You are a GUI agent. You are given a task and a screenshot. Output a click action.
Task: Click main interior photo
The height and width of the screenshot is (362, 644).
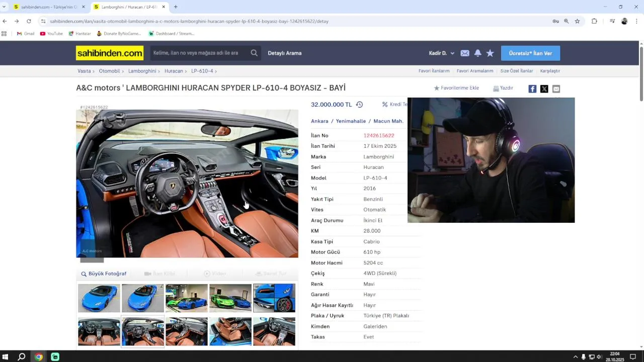pyautogui.click(x=187, y=184)
